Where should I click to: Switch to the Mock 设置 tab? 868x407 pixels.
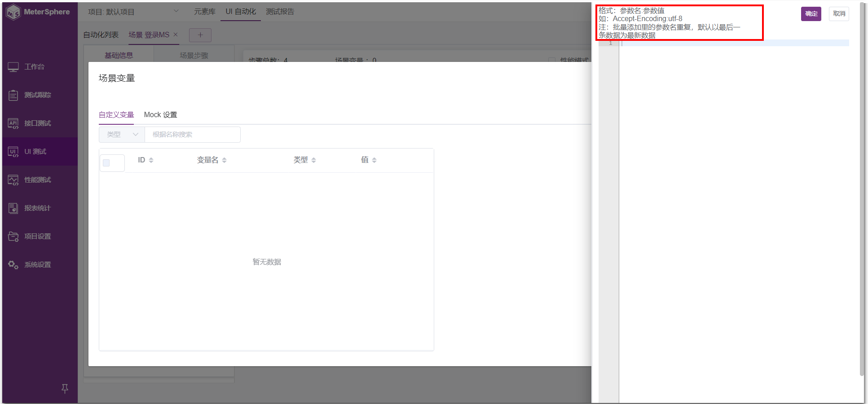[160, 114]
